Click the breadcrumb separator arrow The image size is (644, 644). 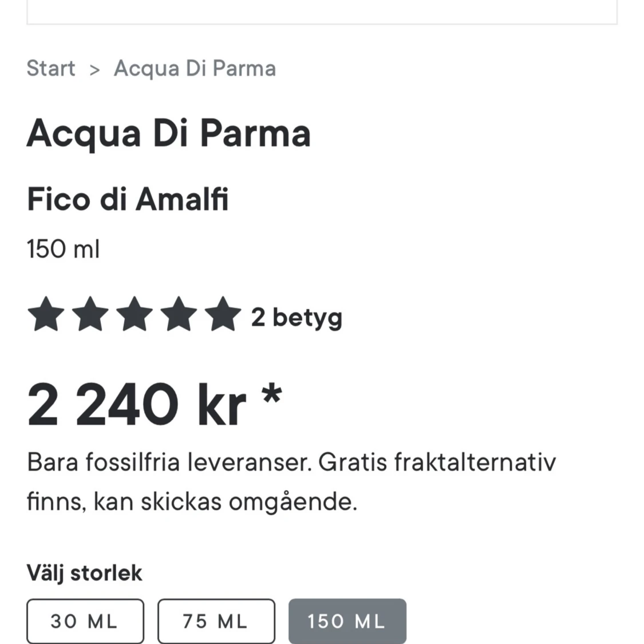(x=95, y=69)
